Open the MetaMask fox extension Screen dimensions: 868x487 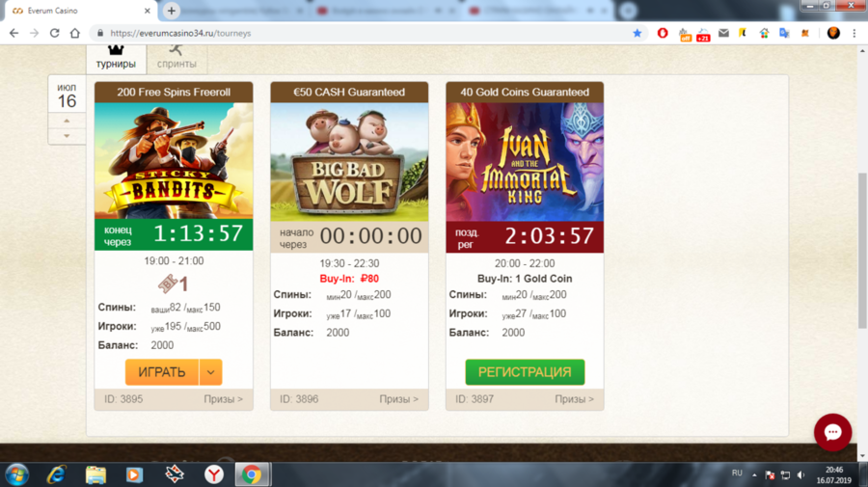point(803,33)
